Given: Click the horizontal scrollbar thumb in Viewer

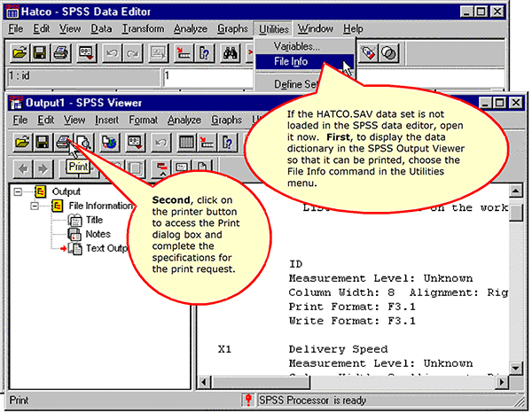Looking at the screenshot, I should [x=261, y=382].
